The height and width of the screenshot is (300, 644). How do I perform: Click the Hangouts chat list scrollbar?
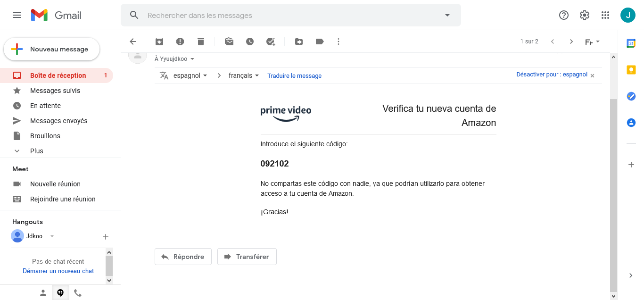pos(109,266)
